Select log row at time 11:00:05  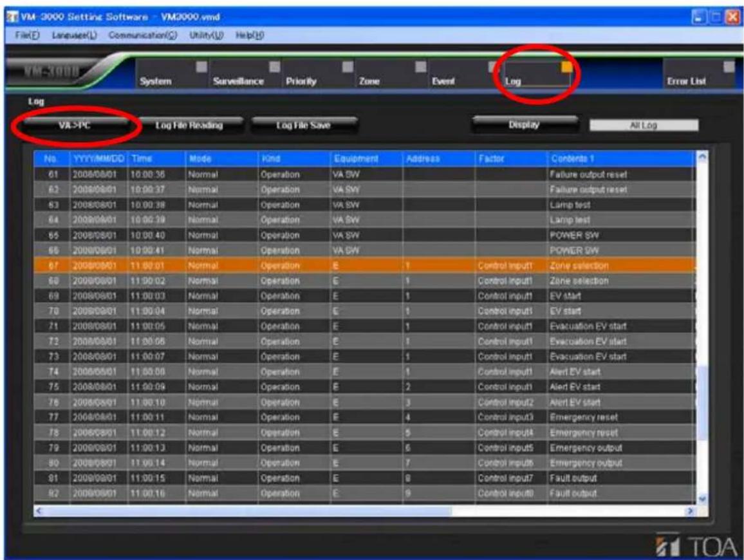tap(364, 326)
